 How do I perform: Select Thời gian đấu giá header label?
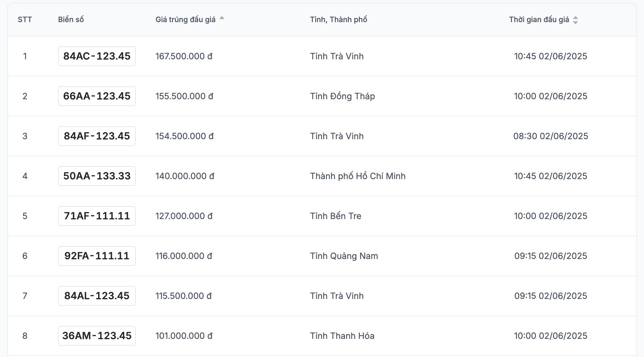tap(539, 20)
